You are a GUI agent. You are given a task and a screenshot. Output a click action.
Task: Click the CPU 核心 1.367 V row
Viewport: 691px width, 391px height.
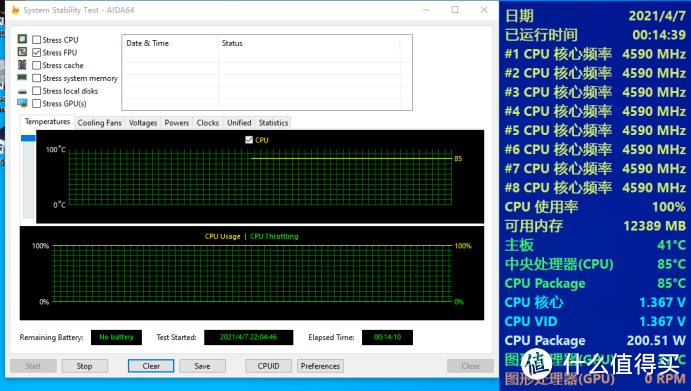tap(595, 302)
